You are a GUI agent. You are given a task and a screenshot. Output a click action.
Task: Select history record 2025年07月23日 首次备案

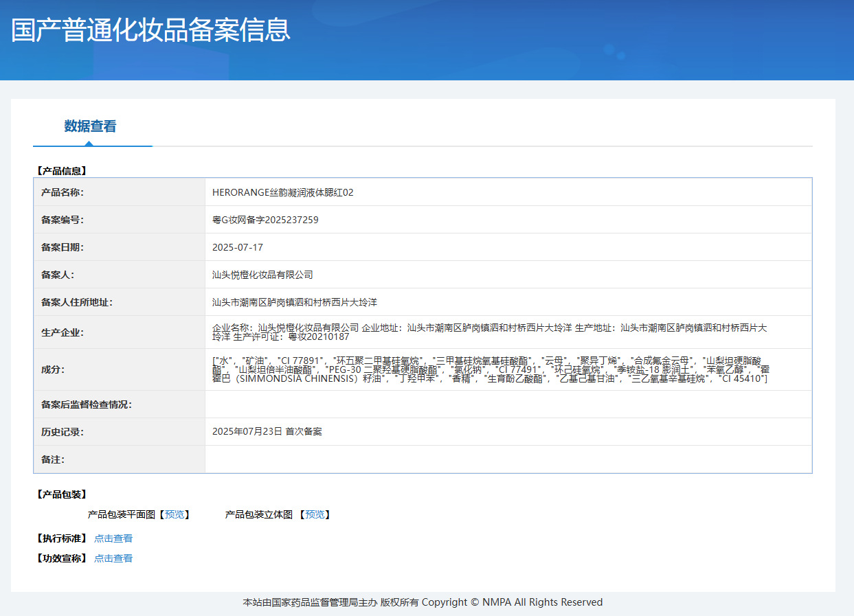tap(267, 431)
